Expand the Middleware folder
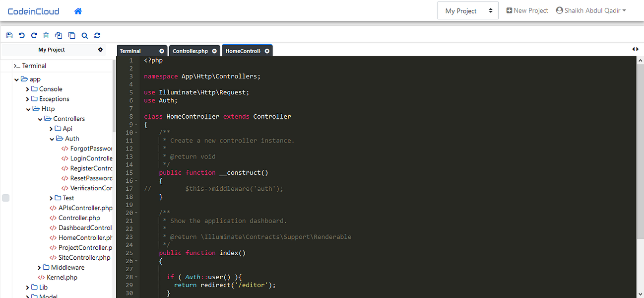The image size is (644, 298). pos(39,267)
